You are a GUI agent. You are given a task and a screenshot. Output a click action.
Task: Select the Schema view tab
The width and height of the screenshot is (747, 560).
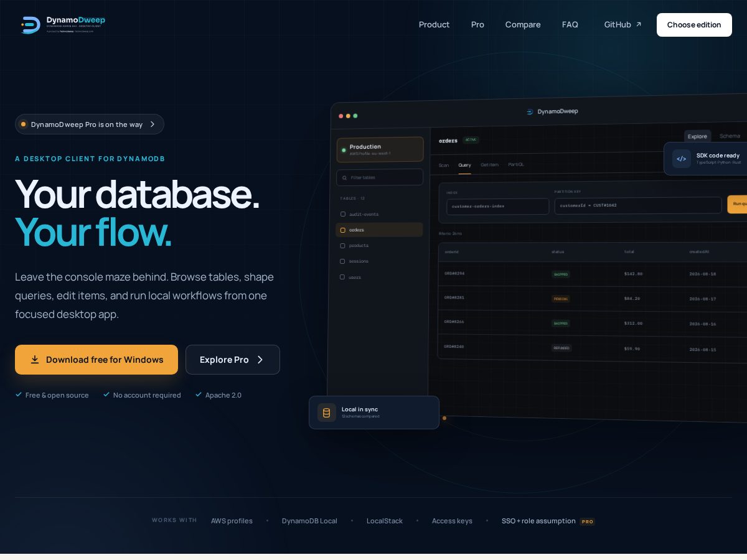pos(730,136)
